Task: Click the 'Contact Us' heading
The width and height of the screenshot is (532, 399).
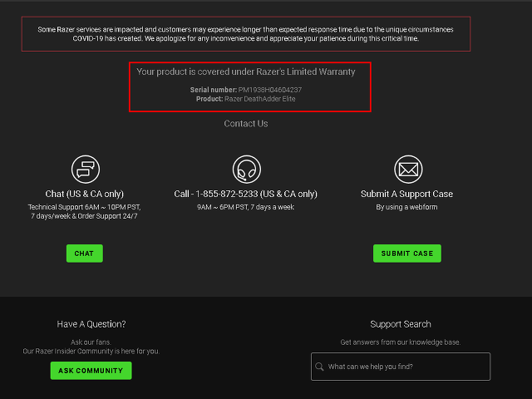Action: coord(246,124)
